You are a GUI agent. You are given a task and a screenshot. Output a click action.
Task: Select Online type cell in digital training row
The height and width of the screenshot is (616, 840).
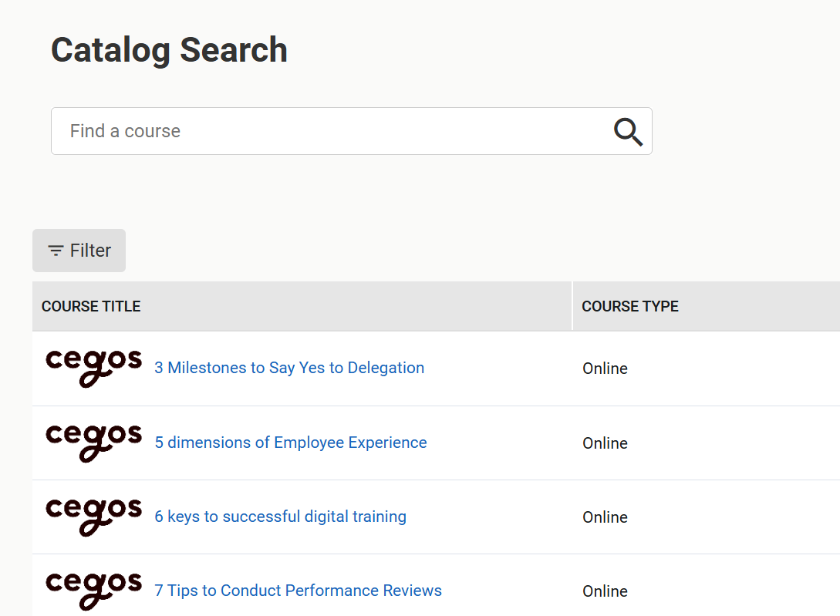click(605, 517)
